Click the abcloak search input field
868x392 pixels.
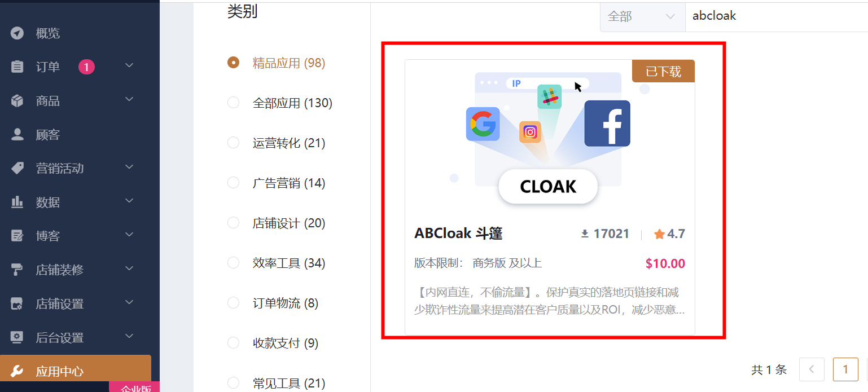776,17
